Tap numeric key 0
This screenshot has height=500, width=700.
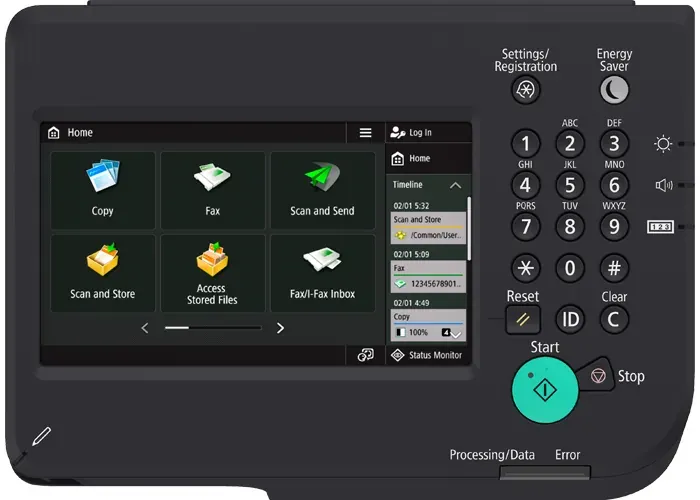(x=570, y=268)
